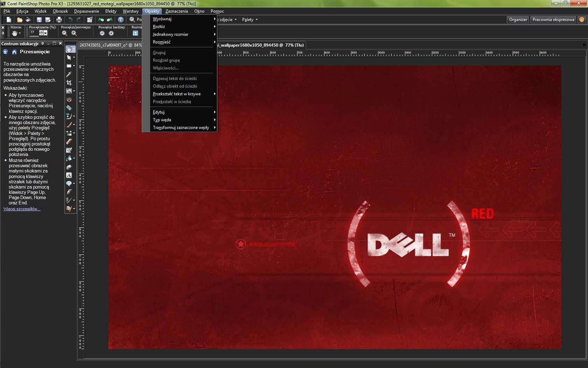Image resolution: width=588 pixels, height=368 pixels.
Task: Select the Straighten picture tool
Action: tap(69, 91)
